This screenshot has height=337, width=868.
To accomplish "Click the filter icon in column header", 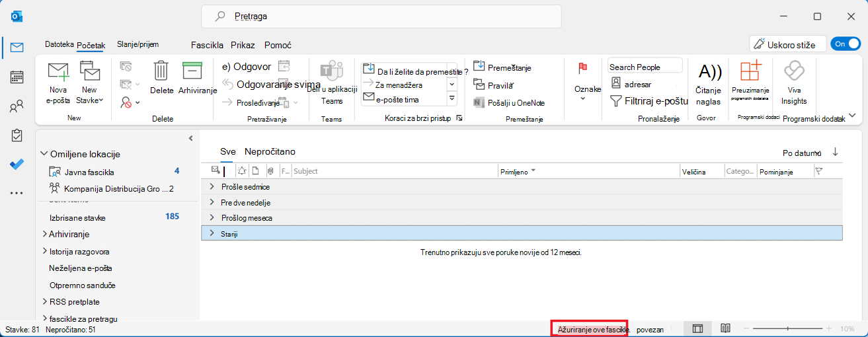I will pyautogui.click(x=819, y=171).
